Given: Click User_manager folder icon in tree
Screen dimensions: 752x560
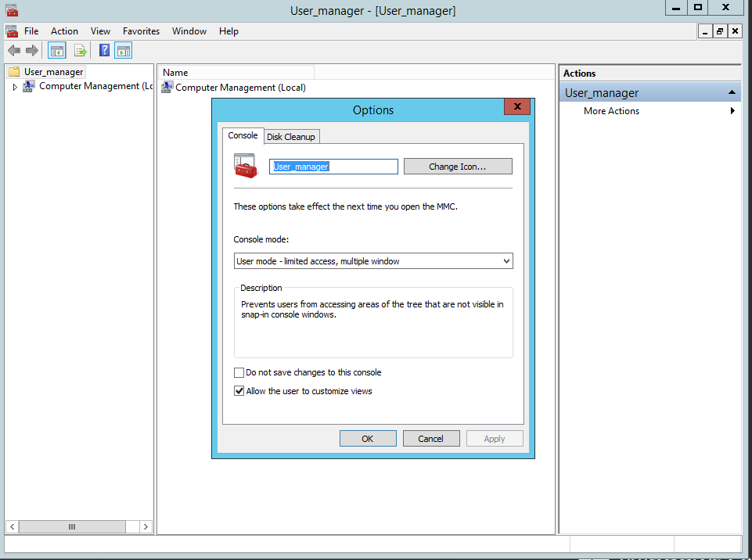Looking at the screenshot, I should [x=14, y=72].
